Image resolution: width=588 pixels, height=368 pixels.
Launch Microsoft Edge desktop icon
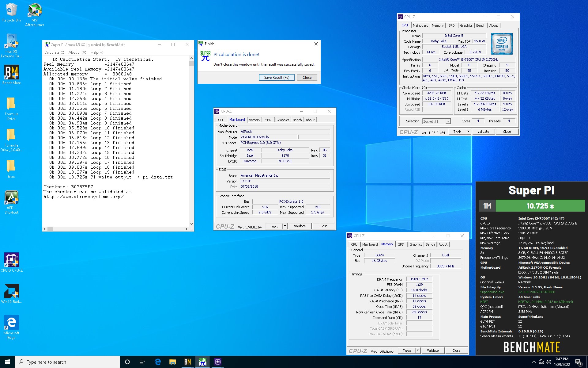click(x=11, y=327)
